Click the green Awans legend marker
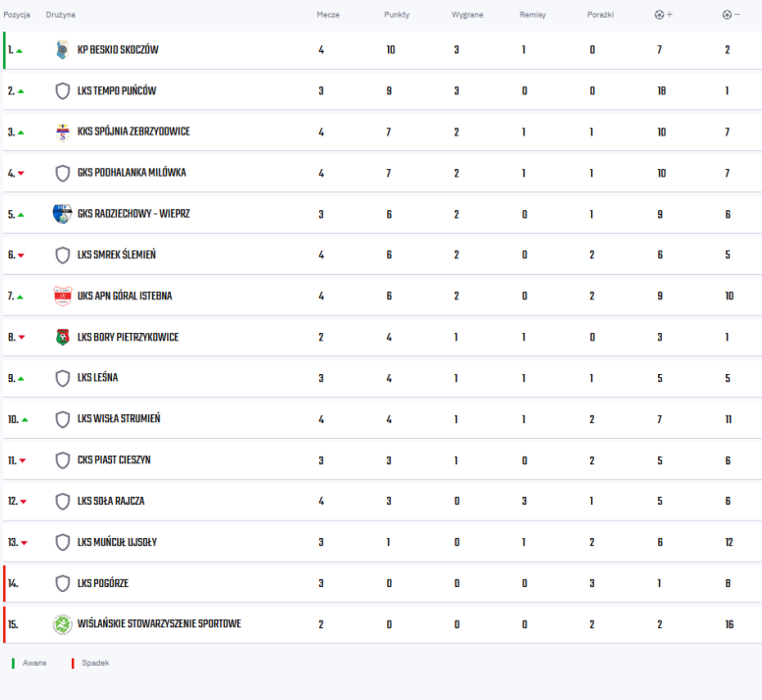 point(13,663)
